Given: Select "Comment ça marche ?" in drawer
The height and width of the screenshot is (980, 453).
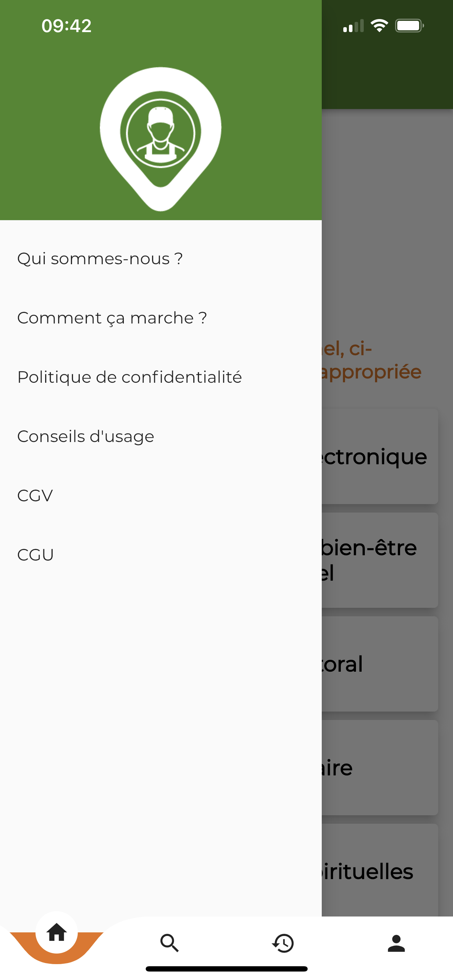Looking at the screenshot, I should tap(112, 318).
